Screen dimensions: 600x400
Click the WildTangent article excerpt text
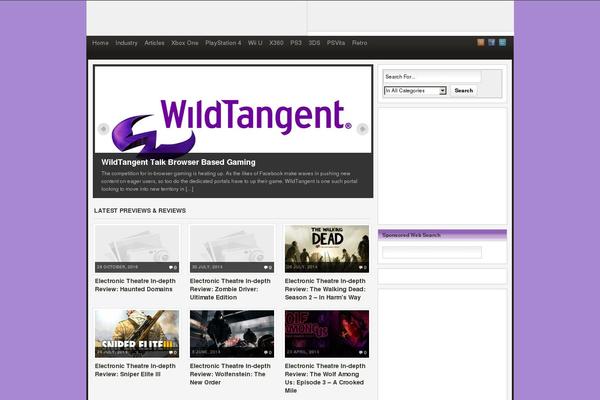tap(230, 181)
